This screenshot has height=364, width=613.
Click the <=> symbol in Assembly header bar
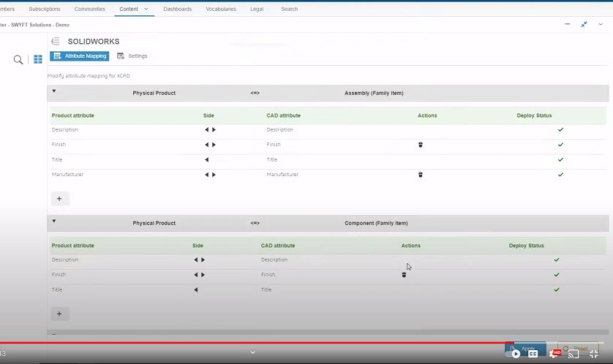coord(255,93)
